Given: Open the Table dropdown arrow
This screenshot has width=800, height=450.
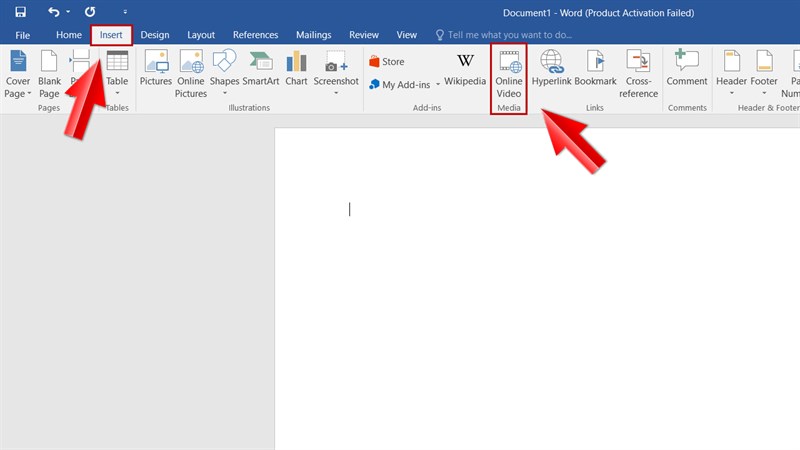Looking at the screenshot, I should point(117,93).
